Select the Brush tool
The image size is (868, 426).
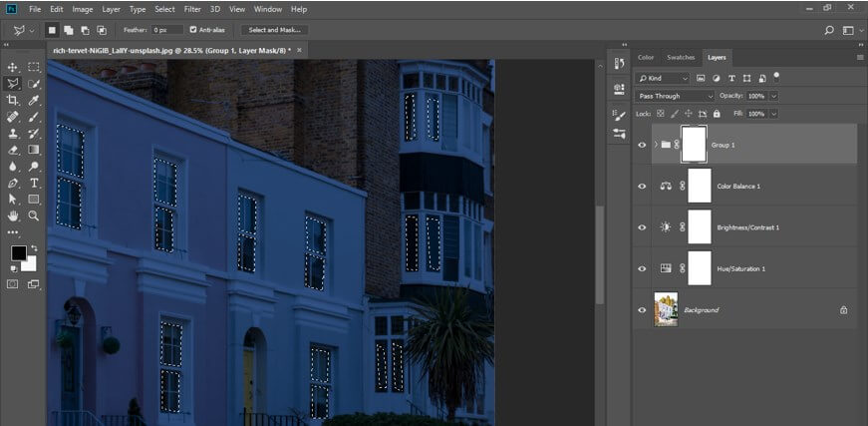point(34,117)
